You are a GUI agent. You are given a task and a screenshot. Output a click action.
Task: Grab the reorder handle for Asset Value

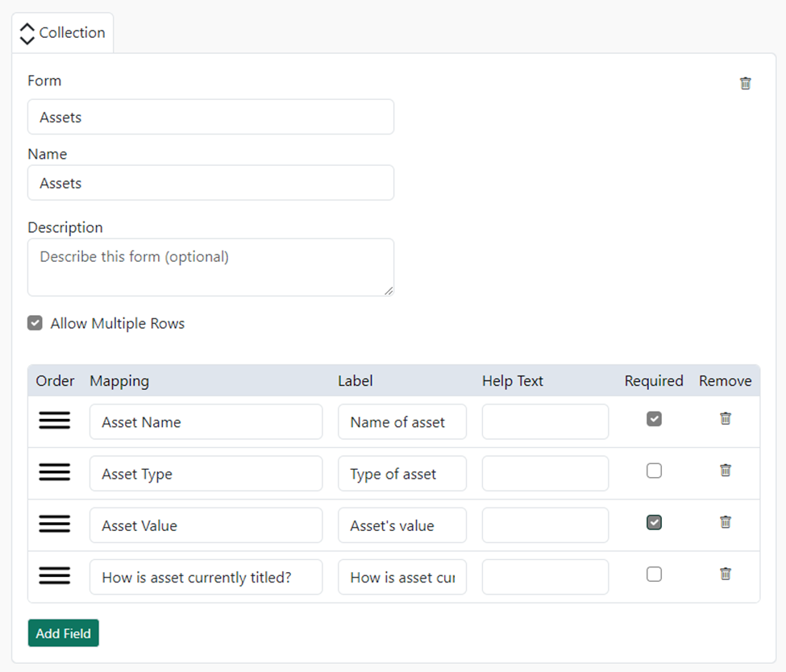click(x=55, y=524)
